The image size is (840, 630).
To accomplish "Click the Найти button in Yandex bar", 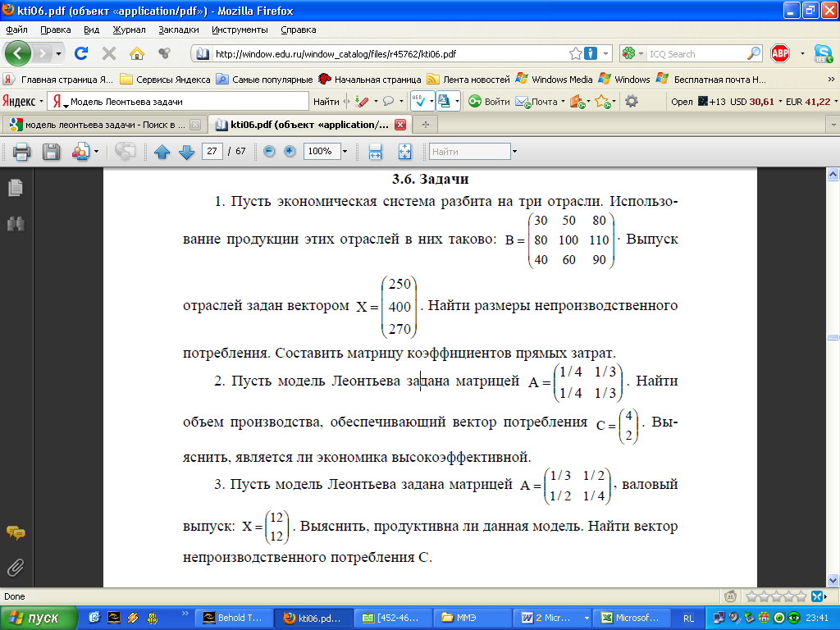I will click(x=326, y=102).
